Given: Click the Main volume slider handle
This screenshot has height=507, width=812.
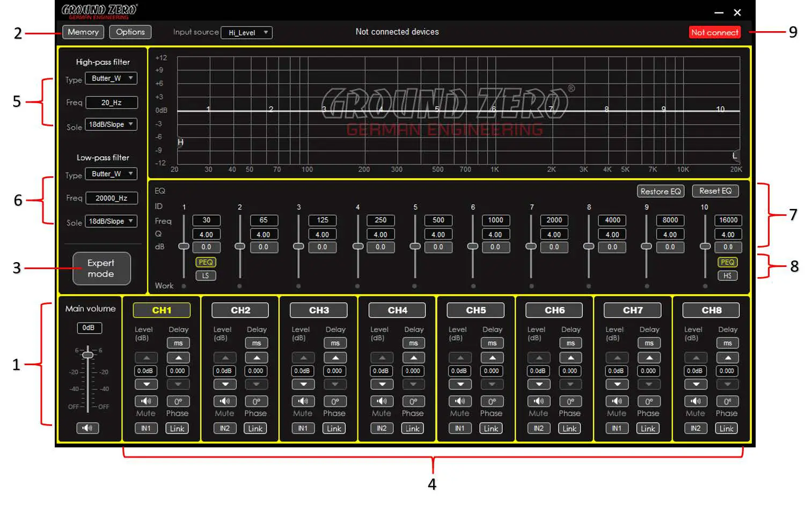Looking at the screenshot, I should (x=87, y=354).
